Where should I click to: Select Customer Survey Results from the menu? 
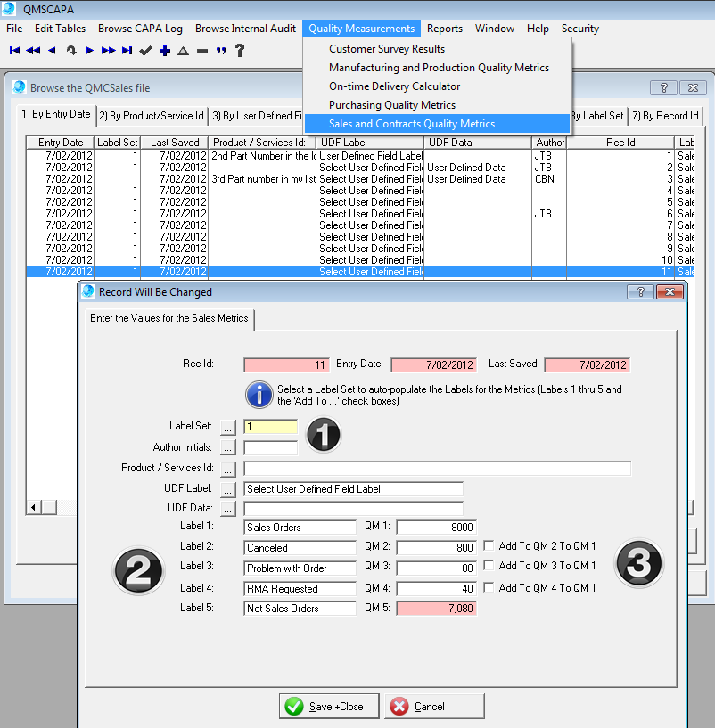click(388, 51)
